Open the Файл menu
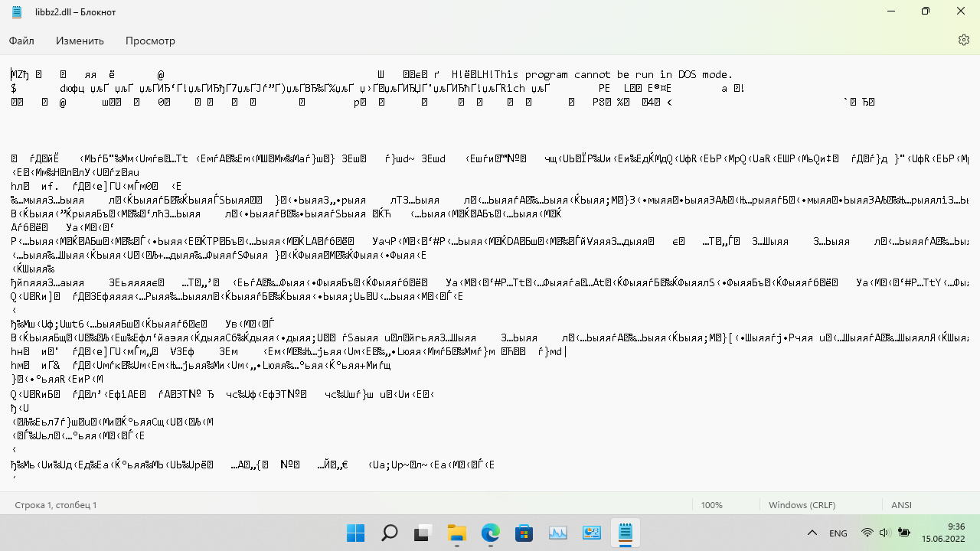This screenshot has width=980, height=551. click(21, 41)
